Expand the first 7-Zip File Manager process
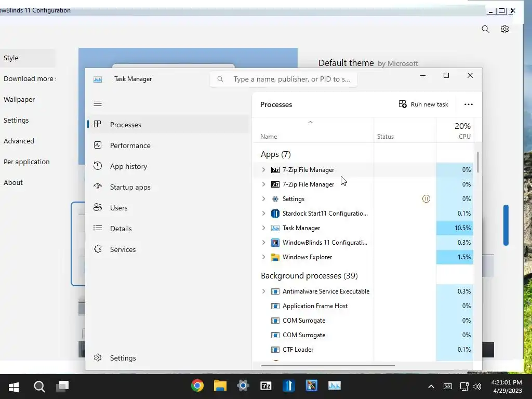Image resolution: width=532 pixels, height=399 pixels. coord(263,170)
